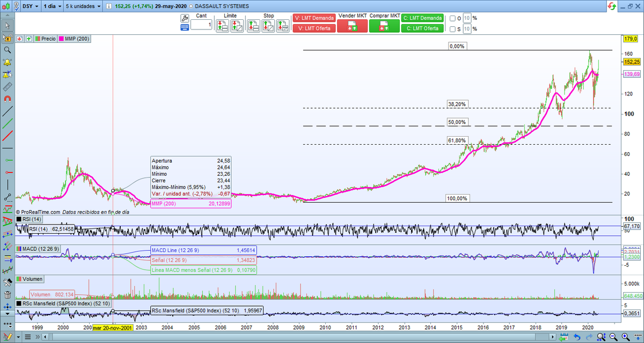Click the Comprar MKT button

pyautogui.click(x=384, y=26)
